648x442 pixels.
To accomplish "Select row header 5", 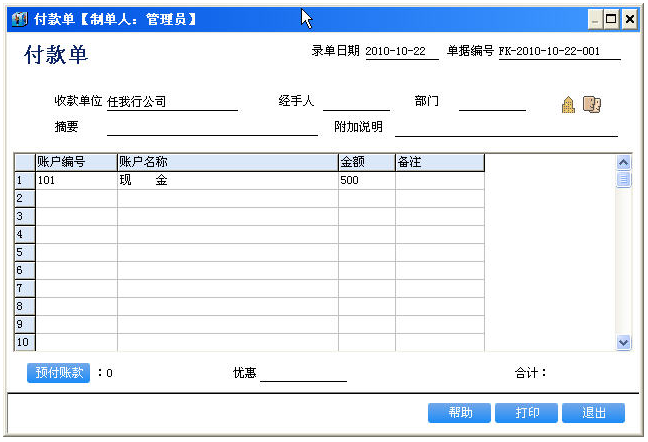I will (x=25, y=252).
